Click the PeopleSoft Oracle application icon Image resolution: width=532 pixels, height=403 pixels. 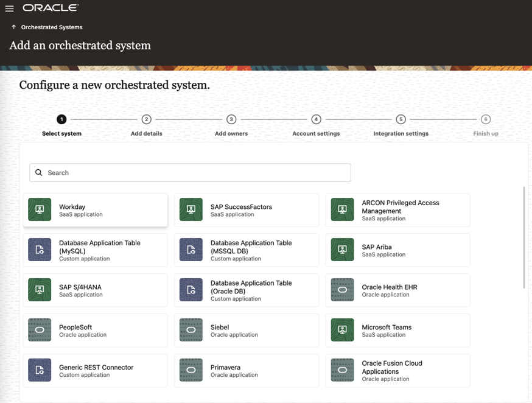(40, 330)
